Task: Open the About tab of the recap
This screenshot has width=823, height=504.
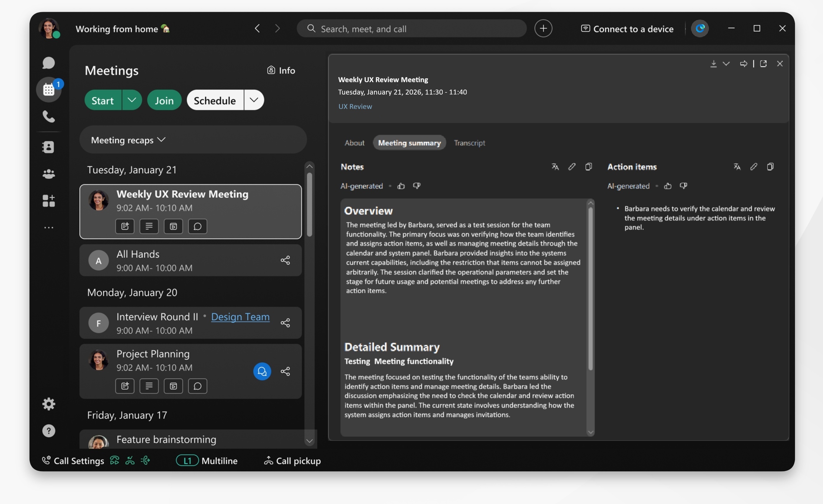Action: point(354,143)
